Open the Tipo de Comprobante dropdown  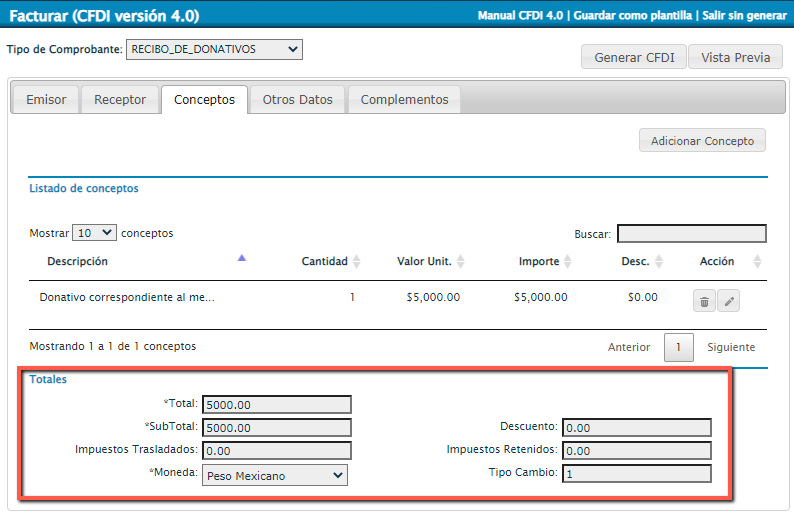[x=214, y=49]
